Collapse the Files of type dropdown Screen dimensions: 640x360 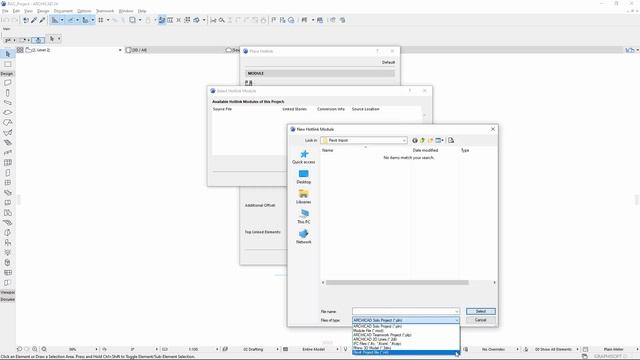[x=456, y=320]
